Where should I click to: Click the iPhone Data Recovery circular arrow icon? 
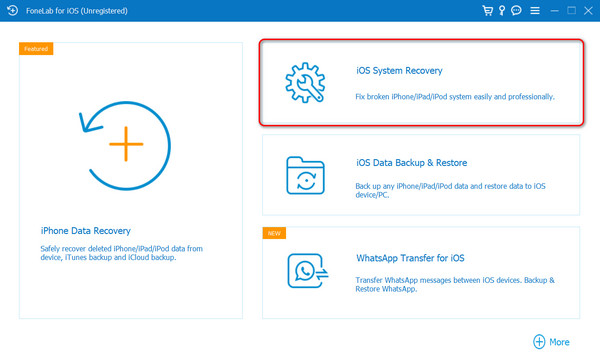pyautogui.click(x=126, y=145)
